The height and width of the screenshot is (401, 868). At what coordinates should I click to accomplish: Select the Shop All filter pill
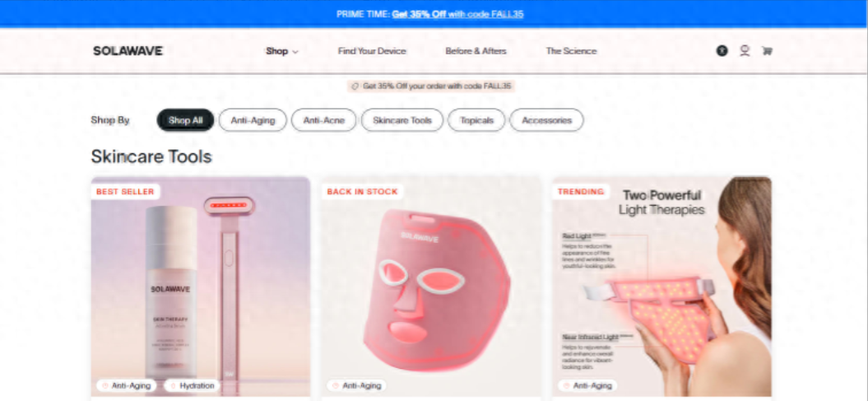pyautogui.click(x=185, y=120)
